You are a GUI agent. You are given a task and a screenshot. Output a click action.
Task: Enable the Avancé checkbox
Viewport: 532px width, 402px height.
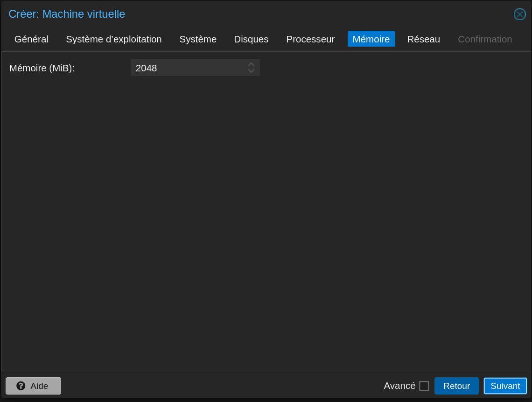[424, 386]
